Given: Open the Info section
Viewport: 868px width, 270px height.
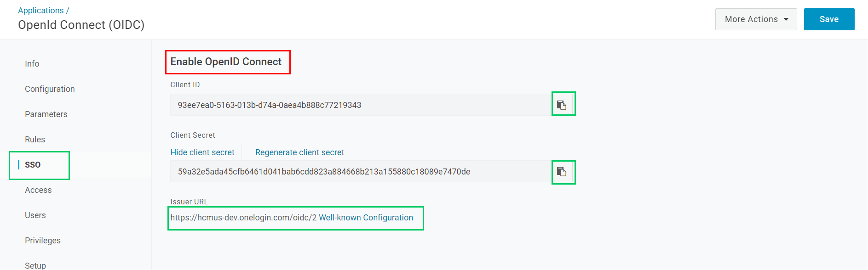Looking at the screenshot, I should (x=32, y=64).
